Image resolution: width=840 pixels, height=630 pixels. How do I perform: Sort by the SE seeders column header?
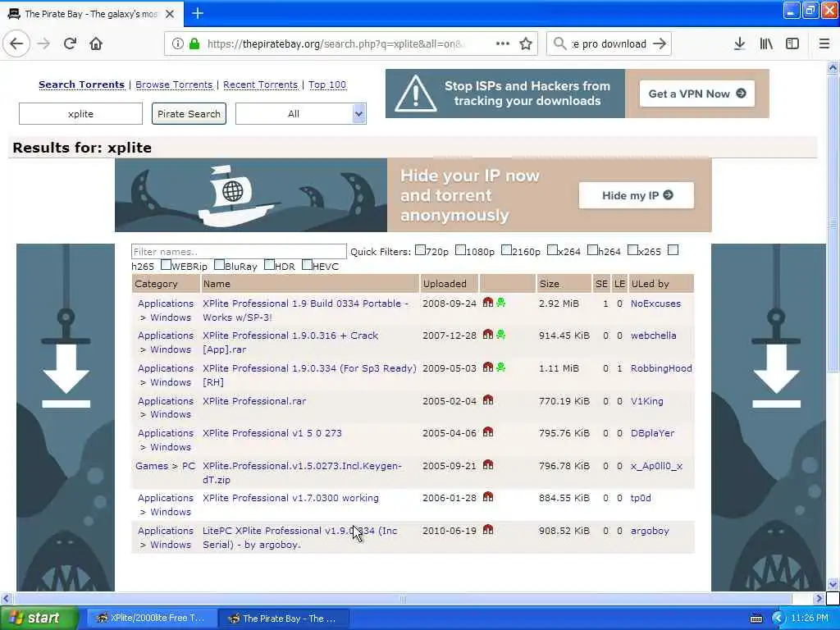tap(601, 284)
